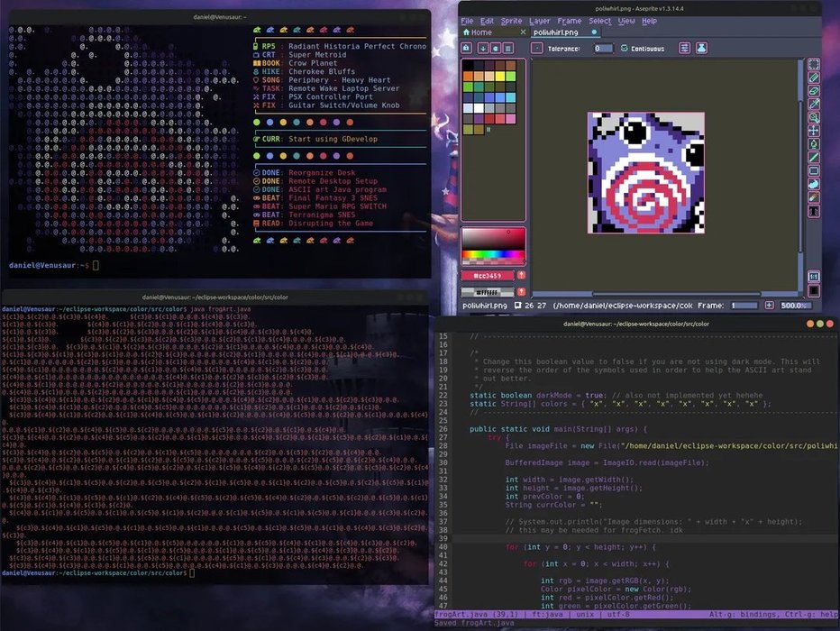Click the warning icon beside #cc3459
This screenshot has height=631, width=840.
point(521,275)
